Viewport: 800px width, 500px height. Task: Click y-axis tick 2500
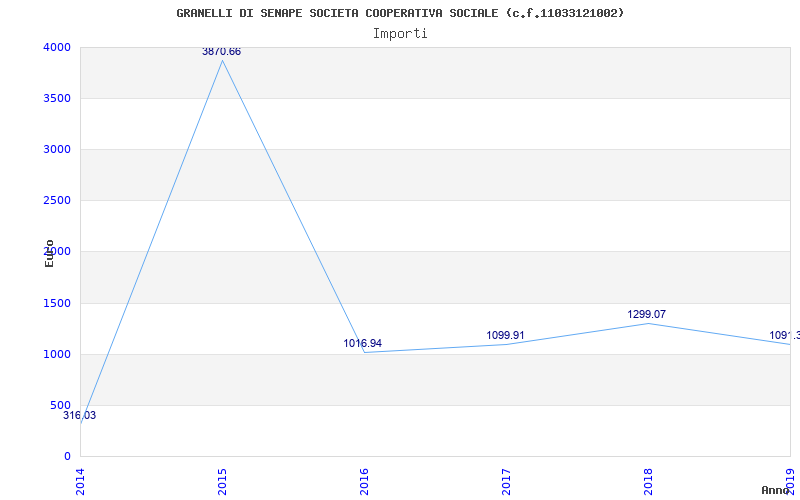tap(57, 201)
